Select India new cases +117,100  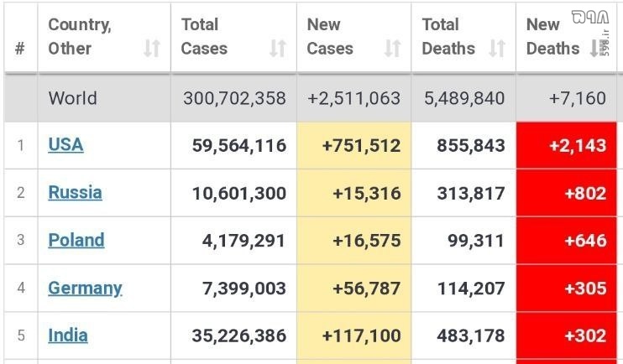[361, 335]
